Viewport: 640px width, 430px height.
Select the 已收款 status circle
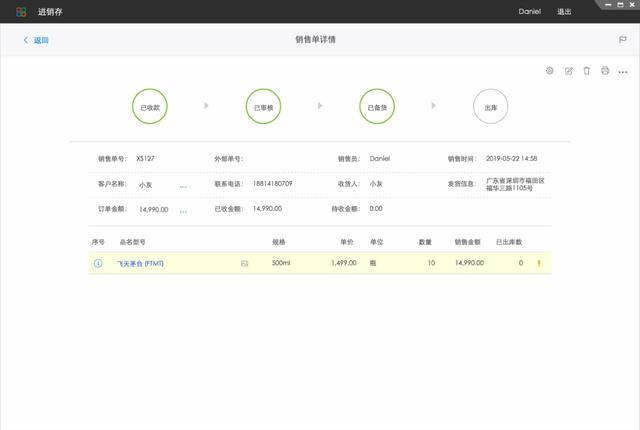pyautogui.click(x=150, y=106)
